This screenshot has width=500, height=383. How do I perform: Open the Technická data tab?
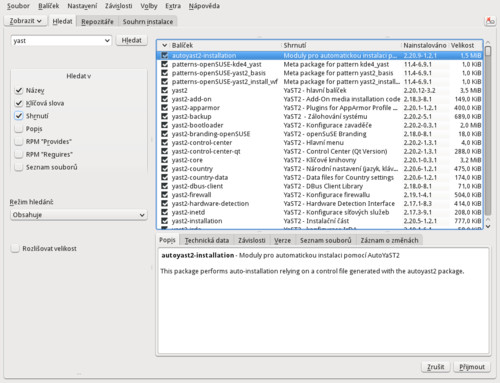point(207,240)
